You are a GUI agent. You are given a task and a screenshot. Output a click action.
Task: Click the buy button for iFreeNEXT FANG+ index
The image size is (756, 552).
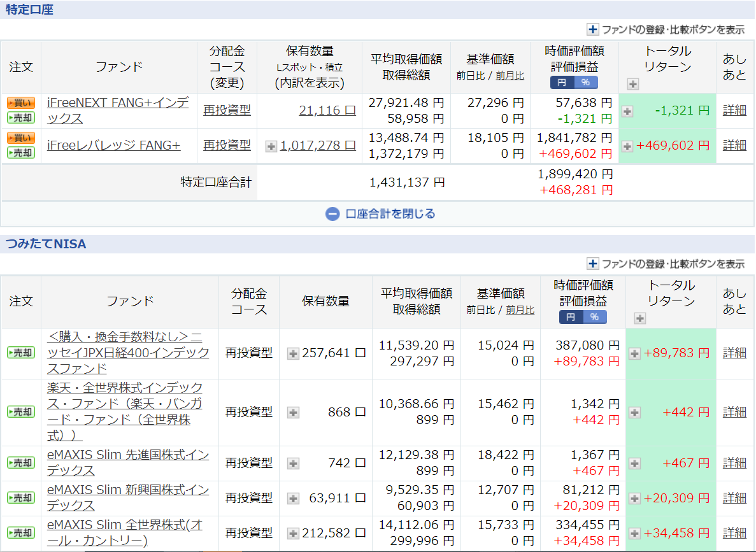(21, 103)
